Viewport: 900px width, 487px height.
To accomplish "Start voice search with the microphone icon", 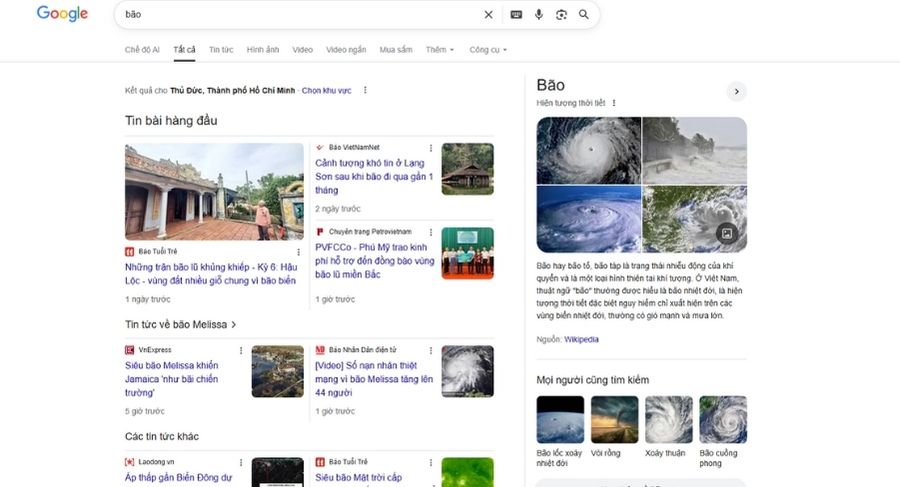I will pyautogui.click(x=538, y=14).
